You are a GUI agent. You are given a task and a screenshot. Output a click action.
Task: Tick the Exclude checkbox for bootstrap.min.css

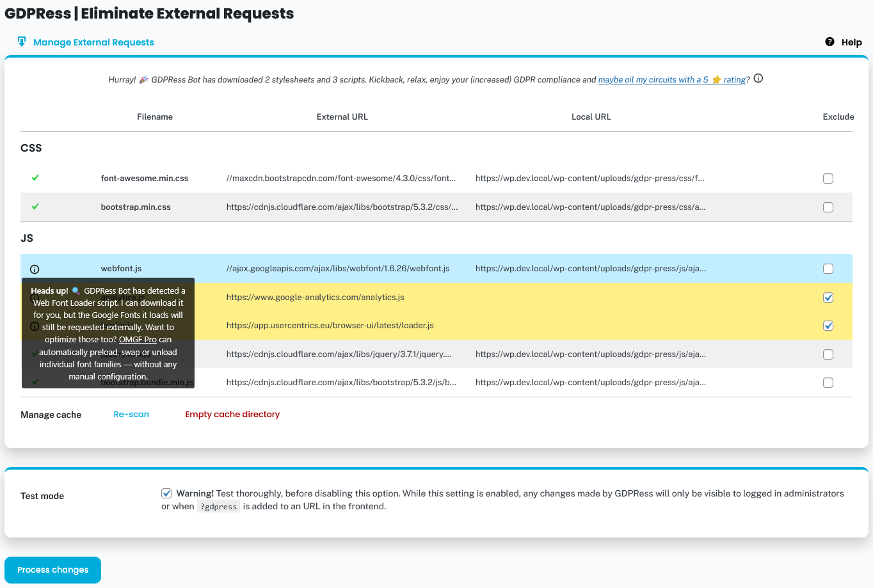point(828,207)
